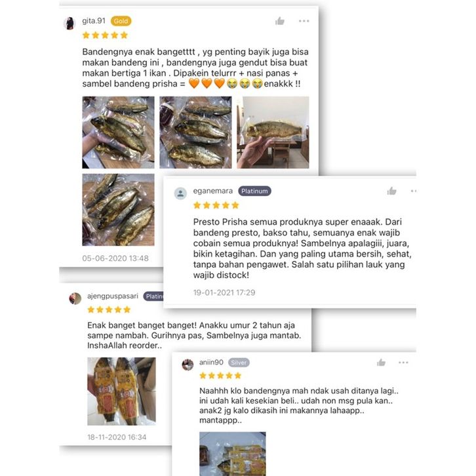Open eganemara's default profile avatar
The image size is (476, 476).
[180, 193]
